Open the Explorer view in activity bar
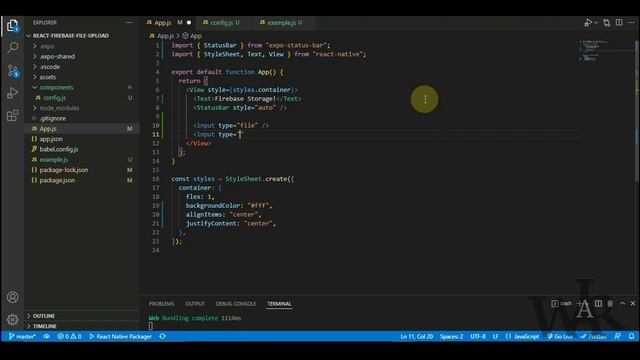The width and height of the screenshot is (640, 360). click(12, 26)
